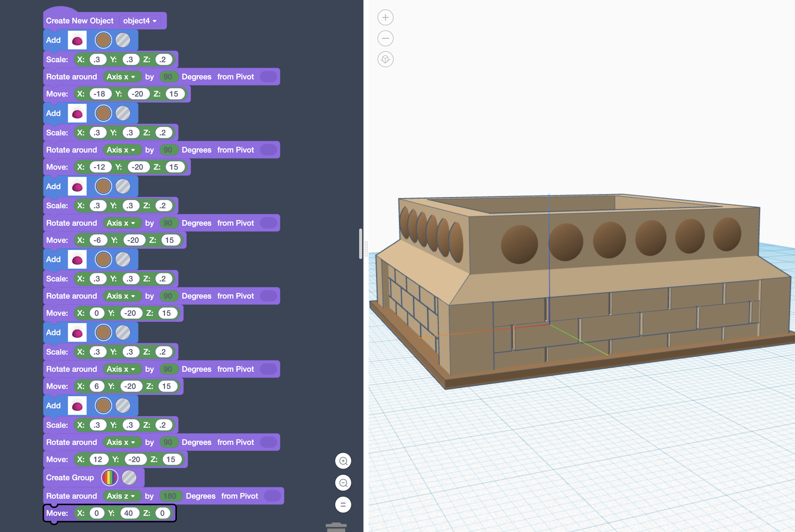
Task: Toggle hole swatch on last Add block
Action: click(x=123, y=406)
